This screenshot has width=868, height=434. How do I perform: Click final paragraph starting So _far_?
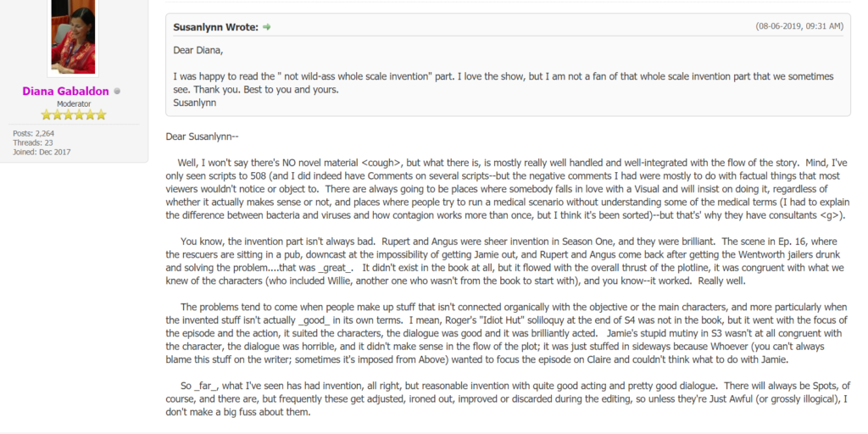(508, 399)
